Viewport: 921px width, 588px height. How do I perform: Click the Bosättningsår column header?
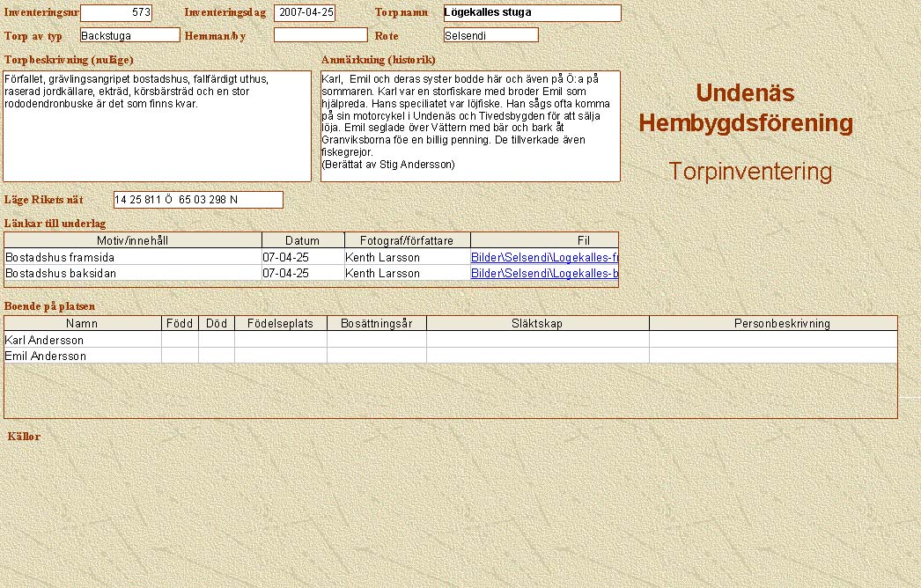pos(376,323)
